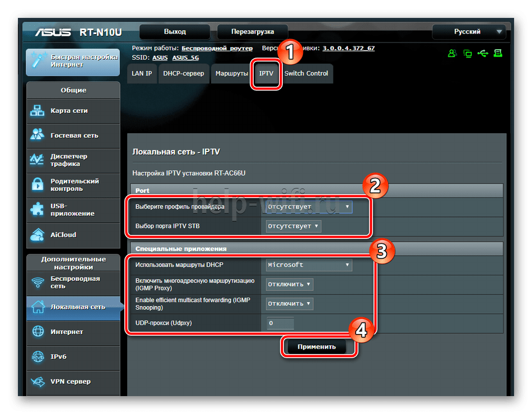The height and width of the screenshot is (414, 532).
Task: Switch to the DHCP-сервер tab
Action: (183, 74)
